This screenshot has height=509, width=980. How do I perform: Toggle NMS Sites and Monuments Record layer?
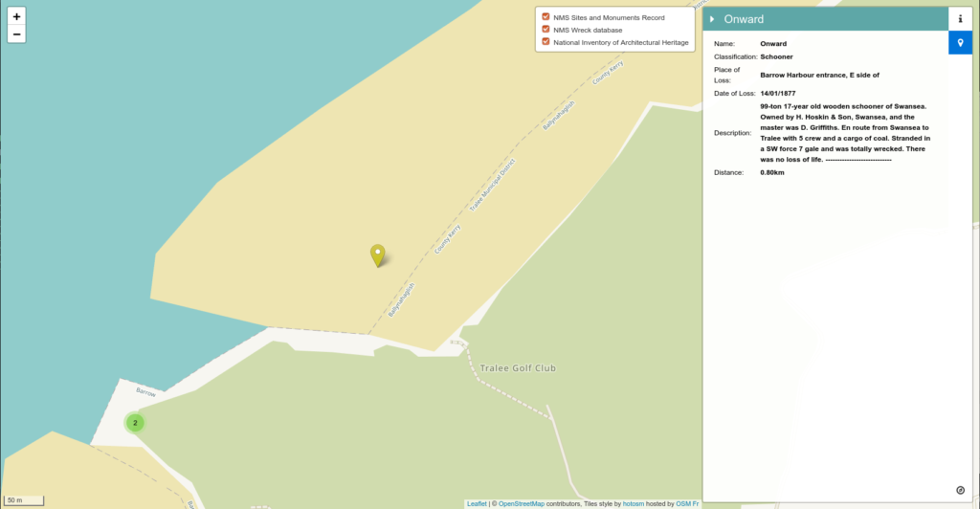click(546, 17)
